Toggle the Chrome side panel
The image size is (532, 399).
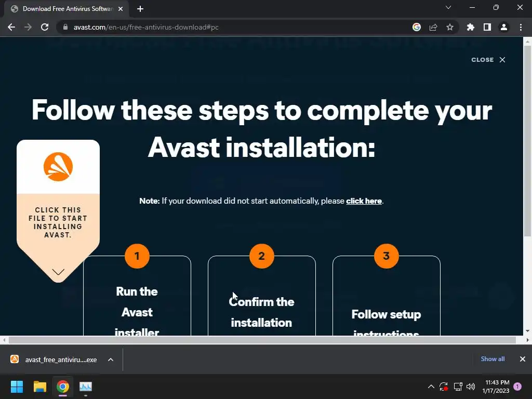(487, 27)
